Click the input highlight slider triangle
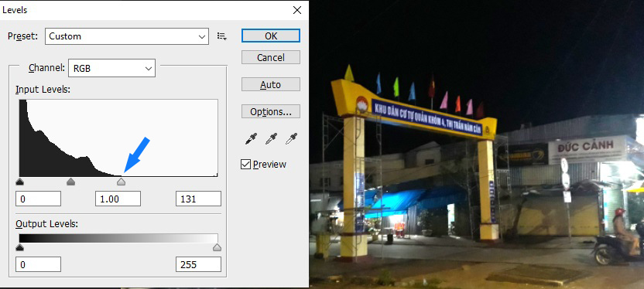Screen dimensions: 644x289 [x=121, y=182]
